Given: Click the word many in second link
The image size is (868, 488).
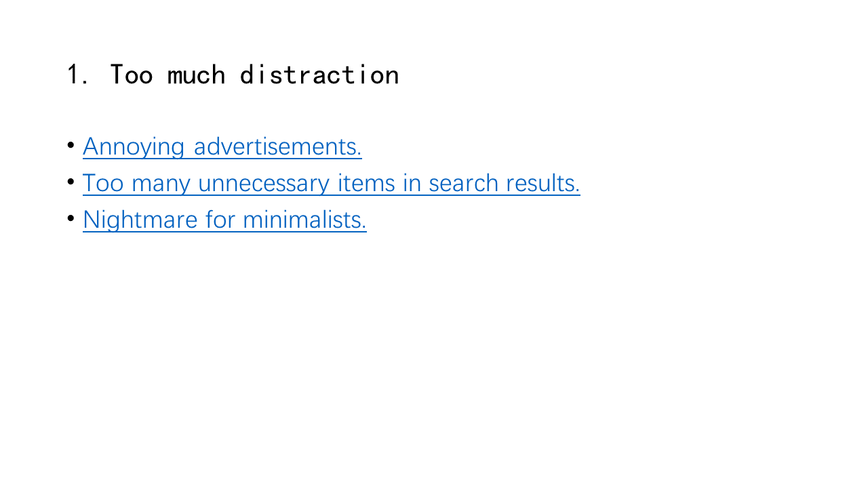Looking at the screenshot, I should pos(161,183).
